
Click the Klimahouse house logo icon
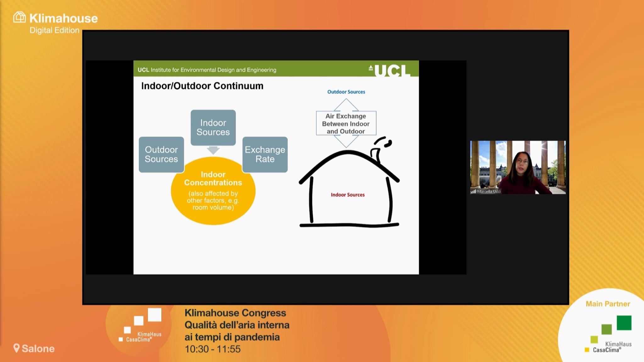(19, 17)
